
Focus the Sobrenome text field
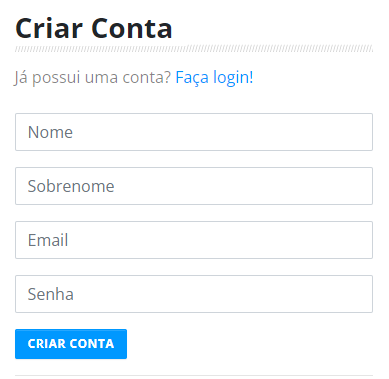pos(194,186)
